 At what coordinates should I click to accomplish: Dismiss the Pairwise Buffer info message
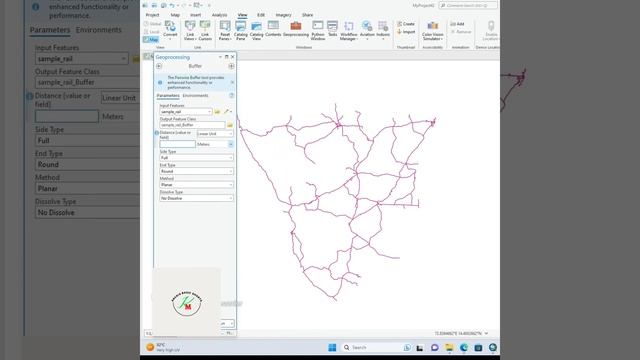point(232,82)
